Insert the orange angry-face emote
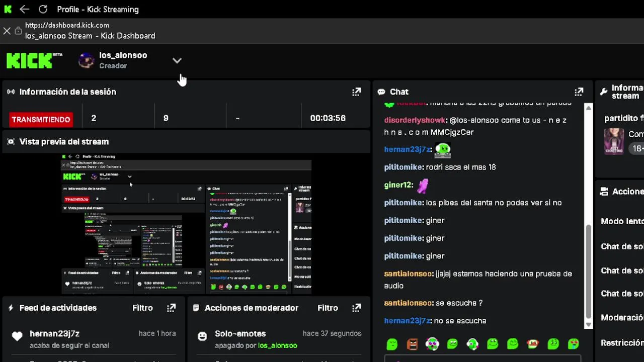This screenshot has height=362, width=644. coord(412,344)
